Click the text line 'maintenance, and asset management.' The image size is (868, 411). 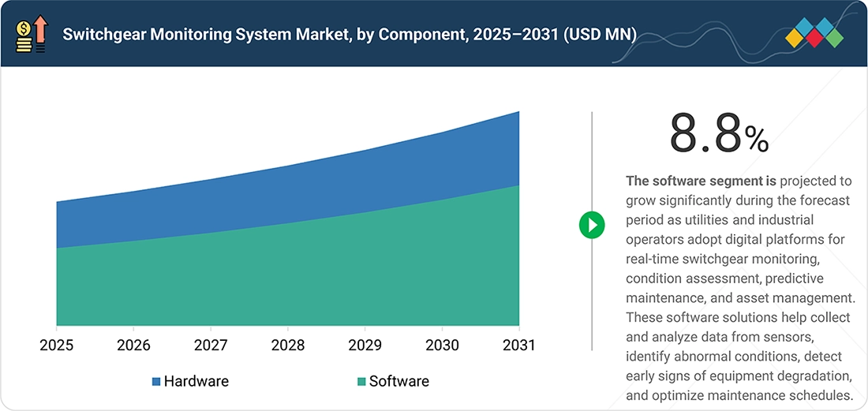pyautogui.click(x=741, y=298)
